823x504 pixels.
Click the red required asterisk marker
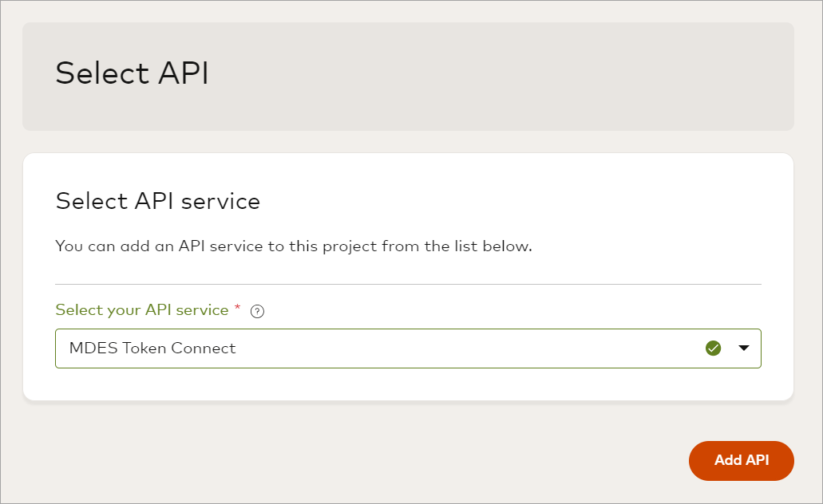click(237, 309)
